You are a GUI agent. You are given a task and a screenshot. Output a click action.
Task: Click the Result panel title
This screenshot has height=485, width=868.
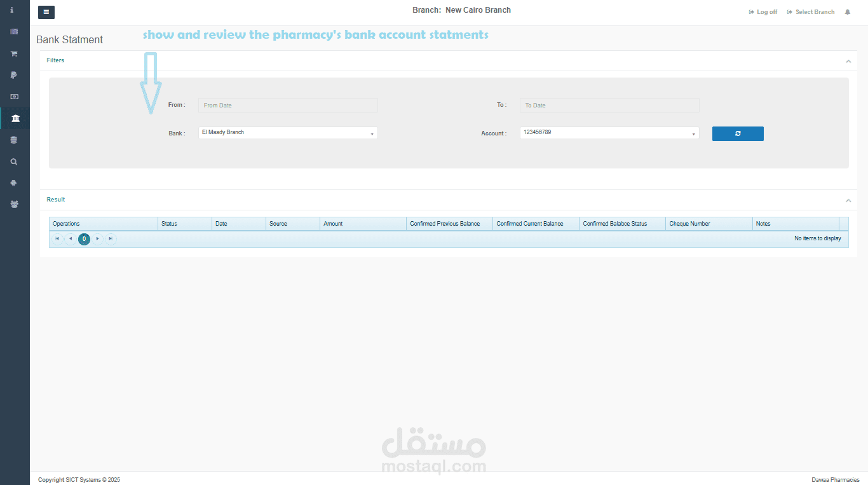point(56,200)
